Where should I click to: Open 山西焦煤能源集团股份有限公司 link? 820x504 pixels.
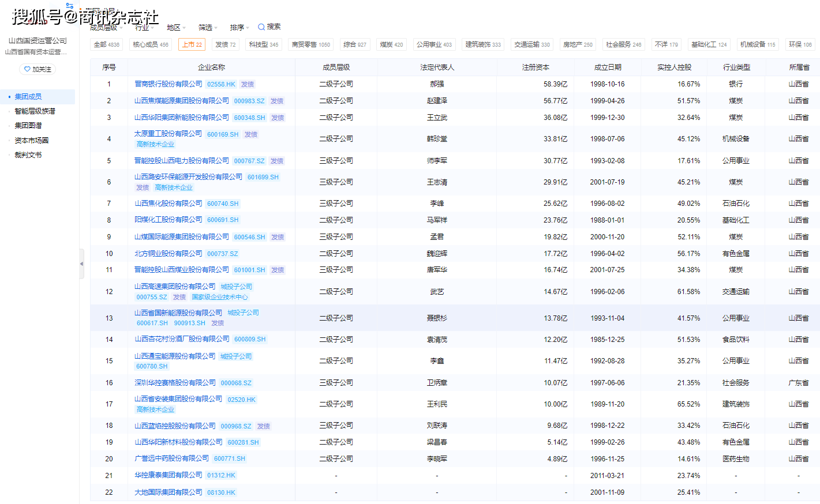[x=182, y=101]
